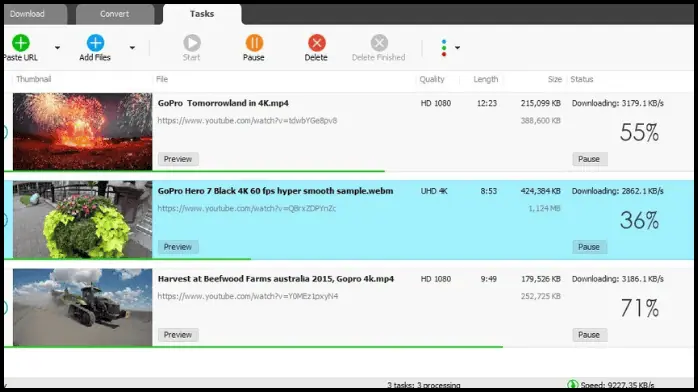Click the 71% progress value

640,308
